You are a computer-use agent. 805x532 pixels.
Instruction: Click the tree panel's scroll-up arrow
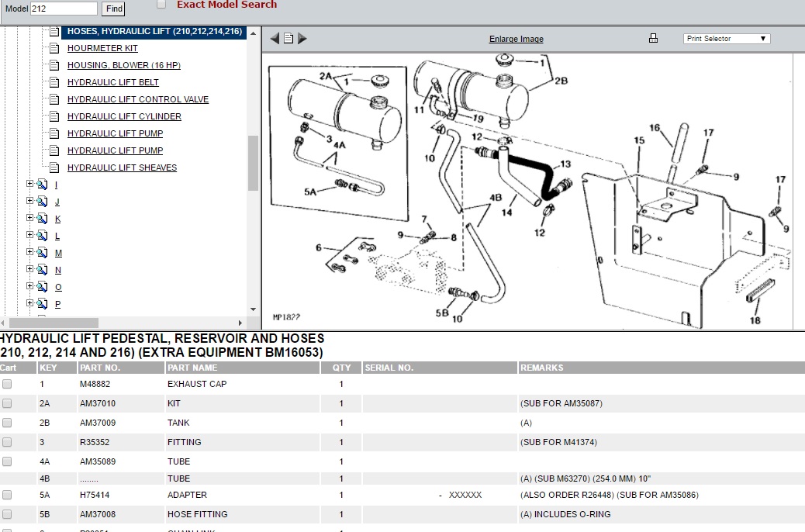[x=253, y=33]
